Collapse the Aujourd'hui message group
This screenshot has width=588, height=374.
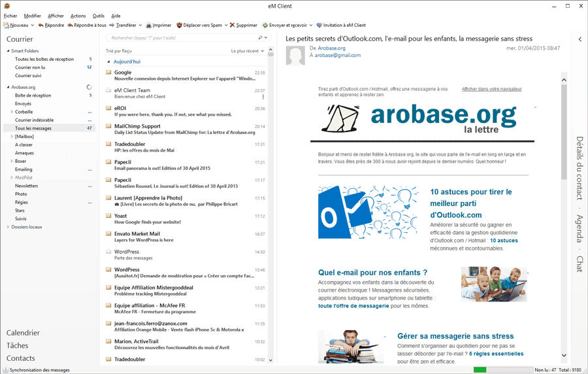pos(108,61)
